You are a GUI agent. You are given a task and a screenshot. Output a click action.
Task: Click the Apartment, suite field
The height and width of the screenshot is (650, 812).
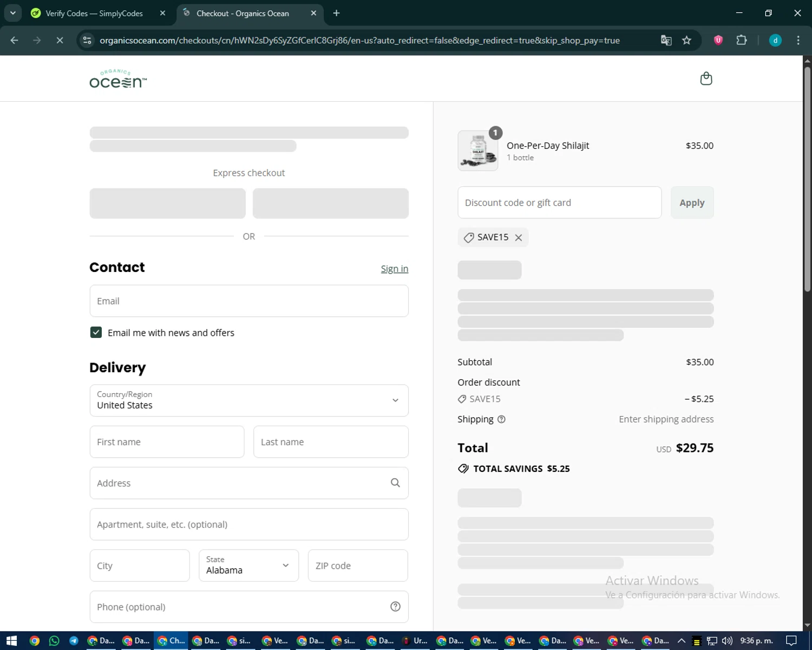249,524
